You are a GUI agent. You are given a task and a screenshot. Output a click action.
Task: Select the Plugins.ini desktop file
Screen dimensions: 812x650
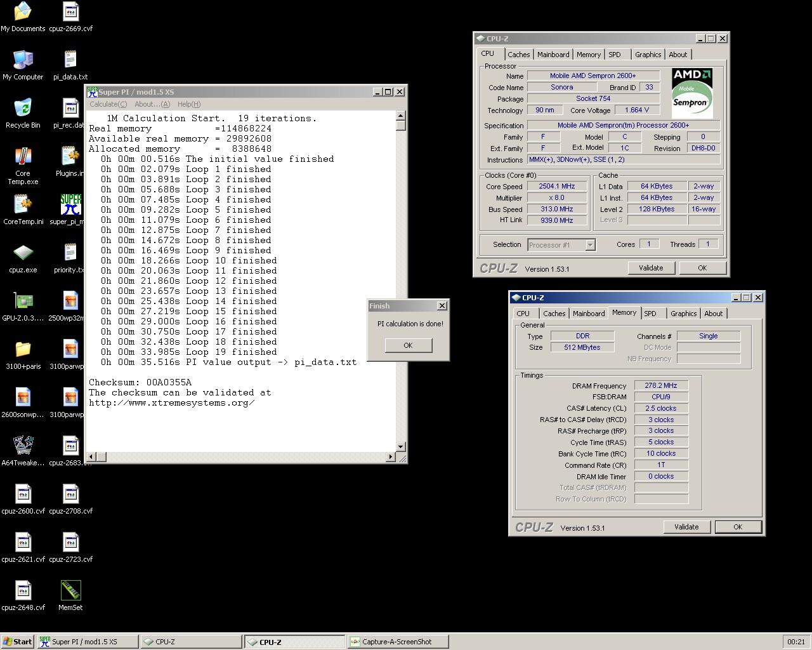coord(70,162)
